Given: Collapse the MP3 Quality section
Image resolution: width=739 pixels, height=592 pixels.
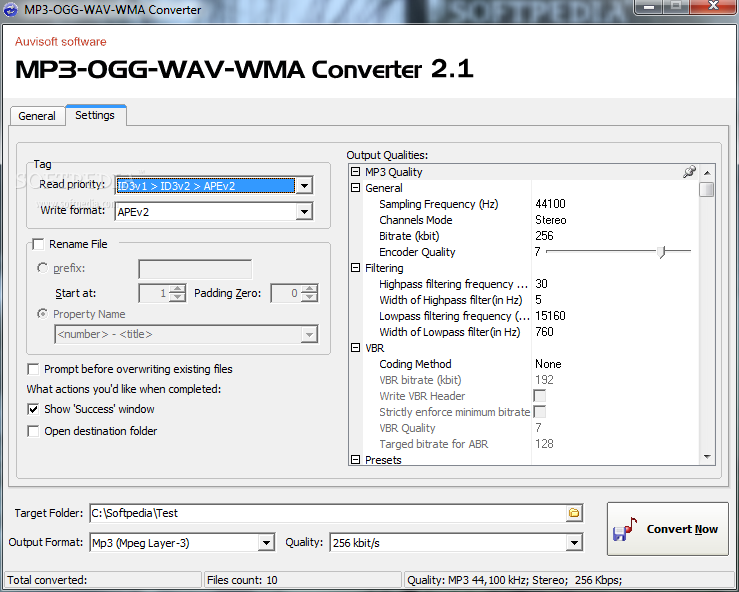Looking at the screenshot, I should click(356, 172).
